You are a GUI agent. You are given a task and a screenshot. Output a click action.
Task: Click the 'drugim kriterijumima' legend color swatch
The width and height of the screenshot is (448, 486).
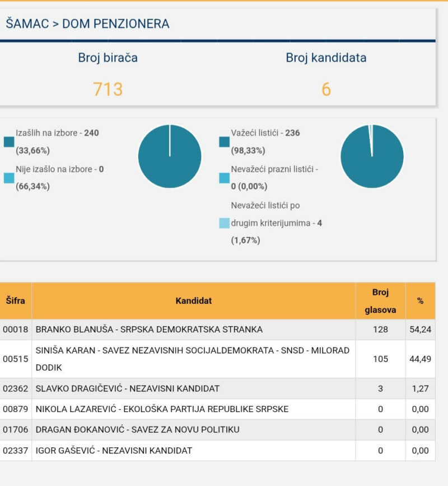(225, 223)
